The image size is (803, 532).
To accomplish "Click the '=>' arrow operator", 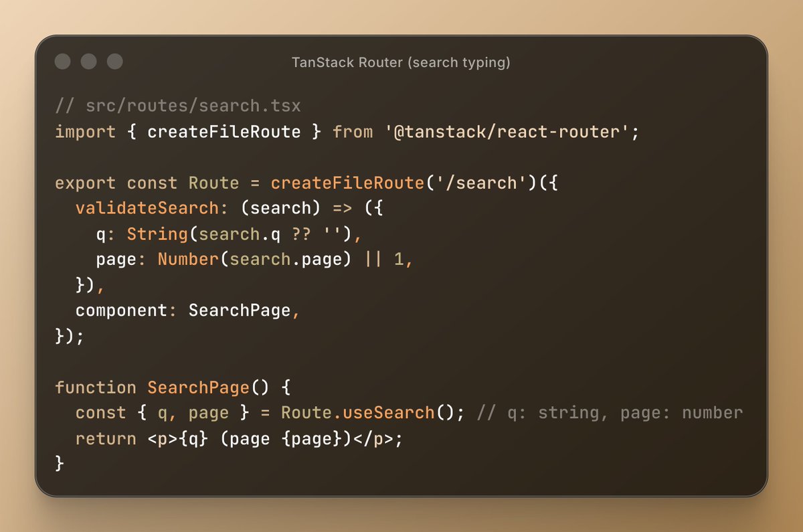I will coord(343,208).
